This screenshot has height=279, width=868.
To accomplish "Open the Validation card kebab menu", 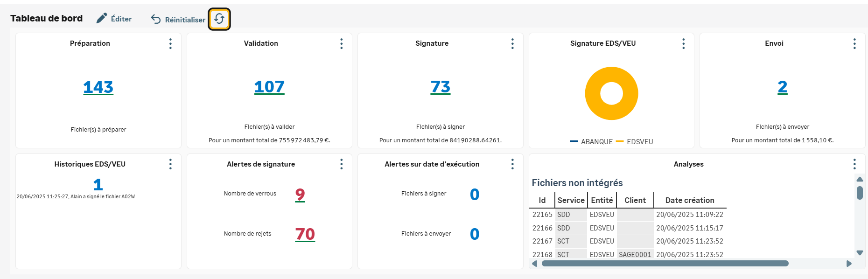I will 342,44.
